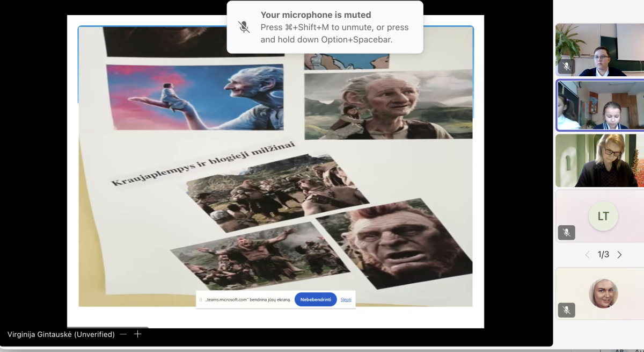Go to the previous participants page
This screenshot has width=644, height=352.
[587, 255]
